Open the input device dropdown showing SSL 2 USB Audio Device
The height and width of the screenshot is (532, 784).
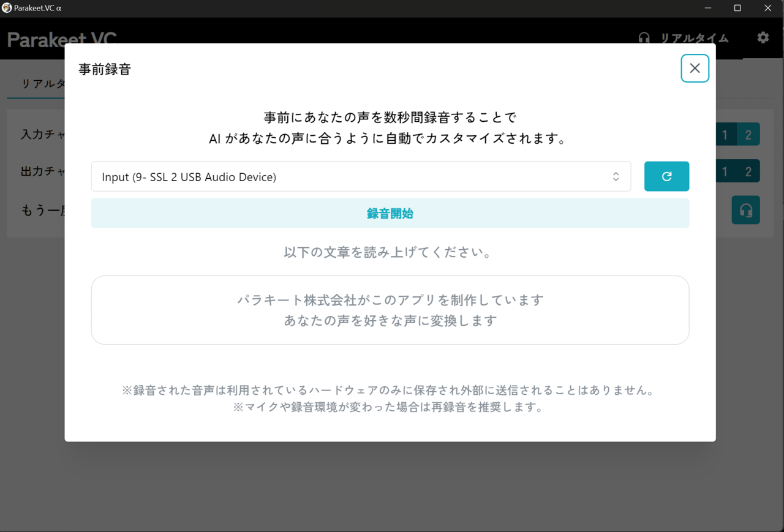coord(361,176)
